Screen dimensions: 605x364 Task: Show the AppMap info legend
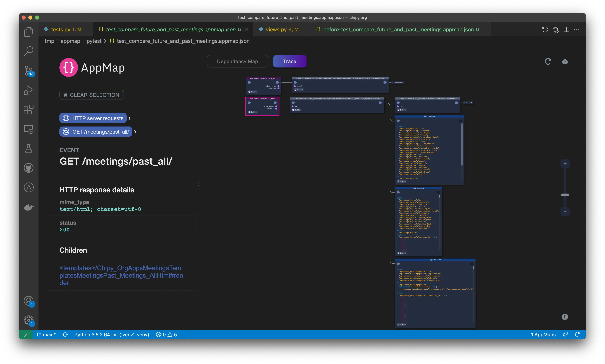[565, 317]
